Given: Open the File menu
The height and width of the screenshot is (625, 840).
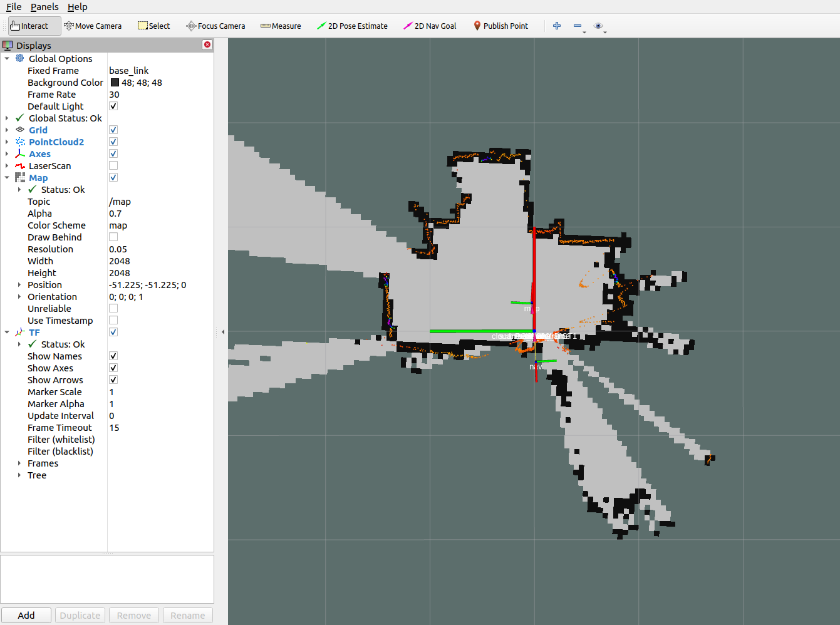Looking at the screenshot, I should (13, 7).
